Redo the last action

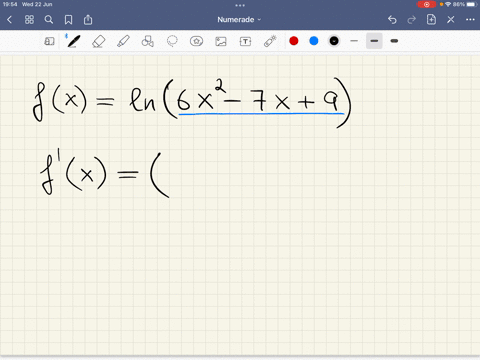pyautogui.click(x=412, y=20)
